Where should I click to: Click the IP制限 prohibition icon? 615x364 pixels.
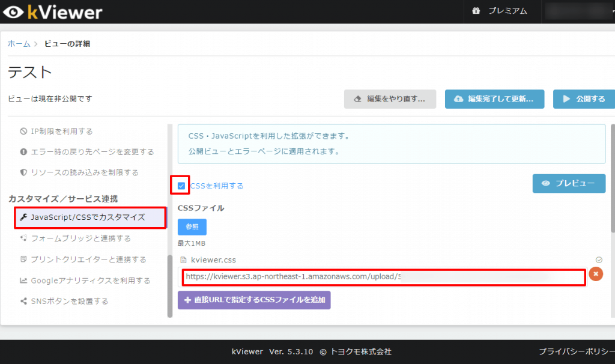tap(23, 131)
